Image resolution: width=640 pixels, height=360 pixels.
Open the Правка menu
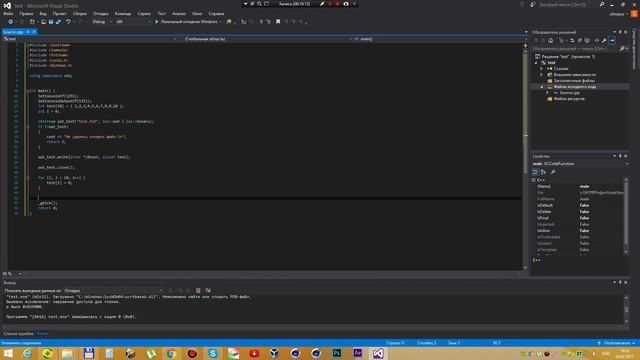coord(26,13)
